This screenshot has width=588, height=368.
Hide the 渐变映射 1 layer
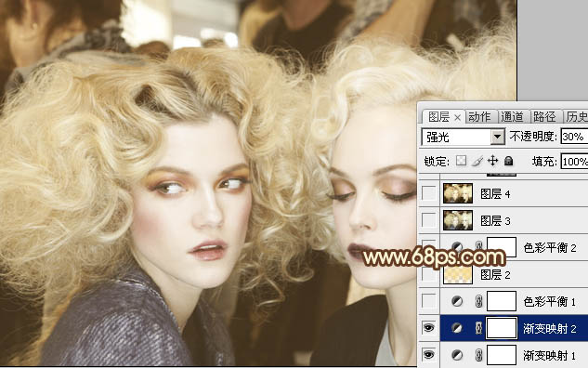[428, 355]
